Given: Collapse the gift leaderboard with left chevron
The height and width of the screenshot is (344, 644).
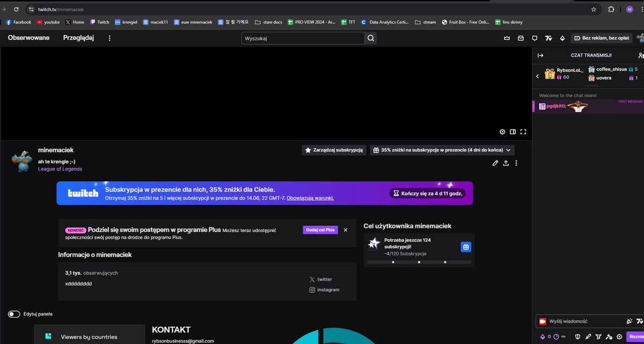Looking at the screenshot, I should [537, 77].
